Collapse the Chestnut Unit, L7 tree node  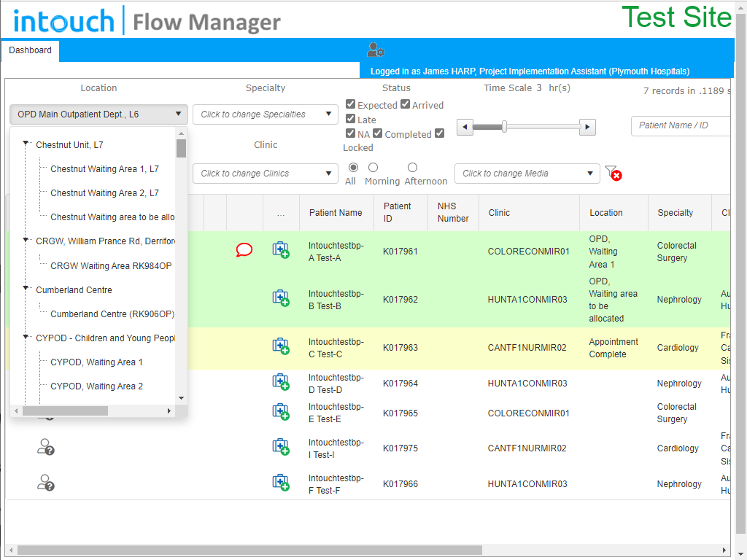(x=26, y=144)
